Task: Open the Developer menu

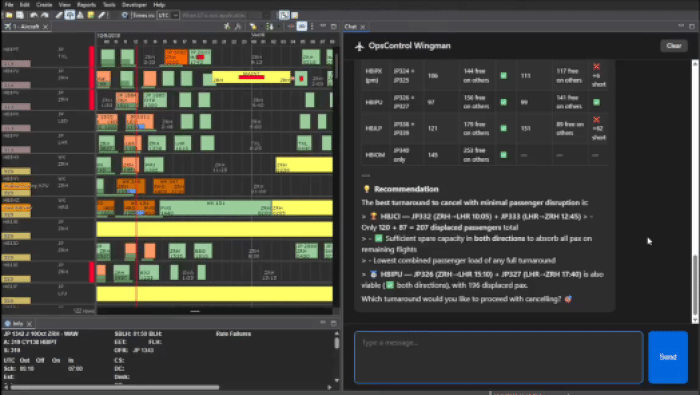Action: pyautogui.click(x=134, y=4)
